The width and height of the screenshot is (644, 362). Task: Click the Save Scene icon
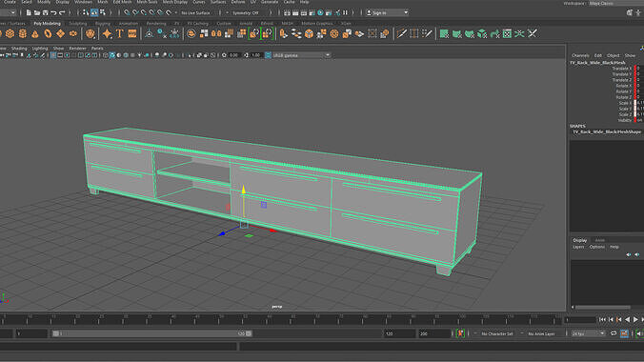click(45, 12)
